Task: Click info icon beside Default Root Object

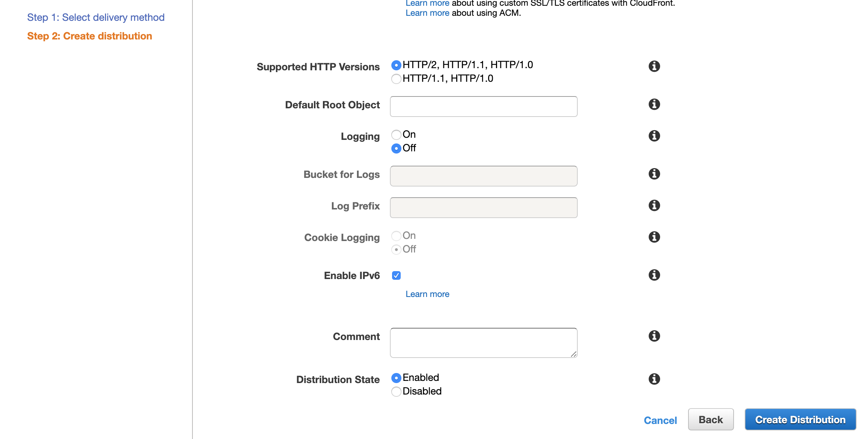Action: pos(654,104)
